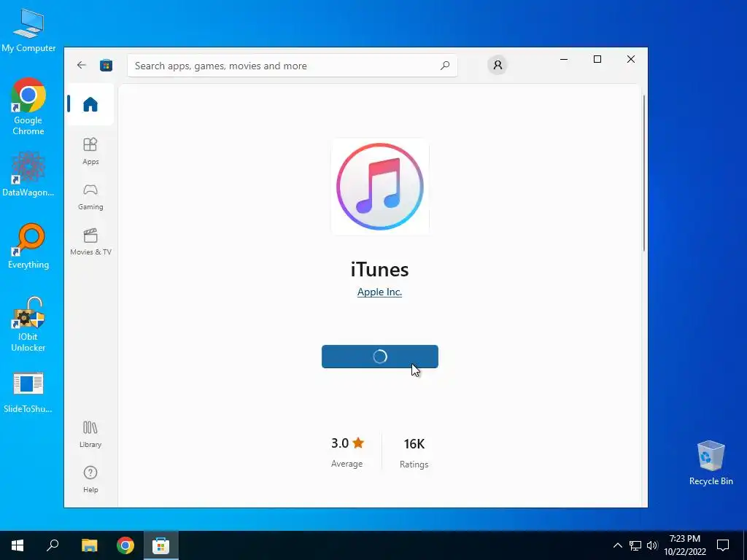
Task: Click the loading install button
Action: pyautogui.click(x=379, y=357)
